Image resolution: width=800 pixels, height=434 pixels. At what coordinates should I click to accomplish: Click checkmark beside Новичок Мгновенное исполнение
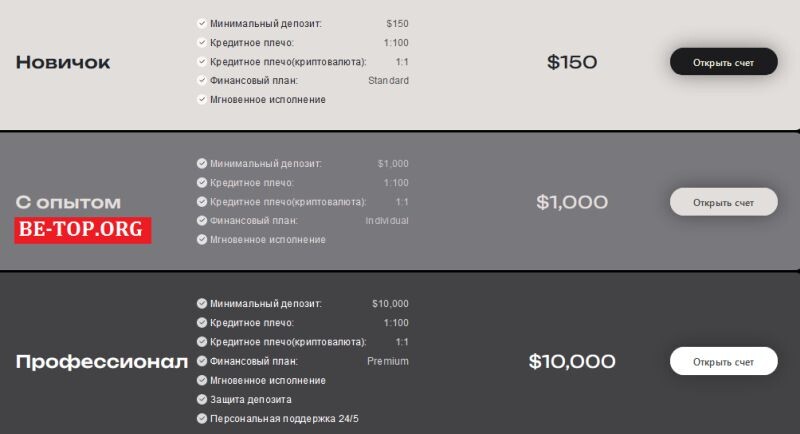202,99
